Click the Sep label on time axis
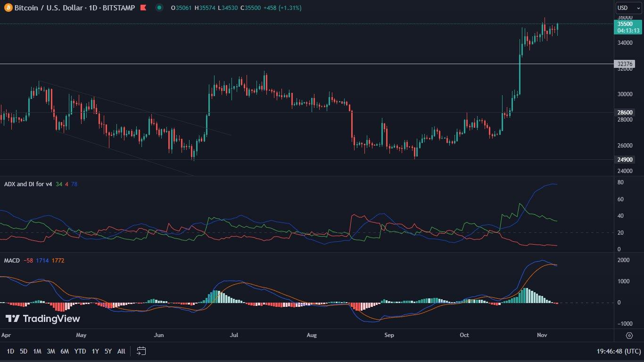The height and width of the screenshot is (362, 644). coord(389,336)
